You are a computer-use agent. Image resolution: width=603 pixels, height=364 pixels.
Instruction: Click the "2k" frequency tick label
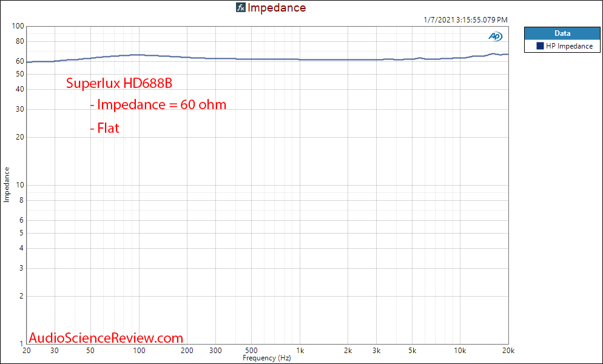coord(348,351)
